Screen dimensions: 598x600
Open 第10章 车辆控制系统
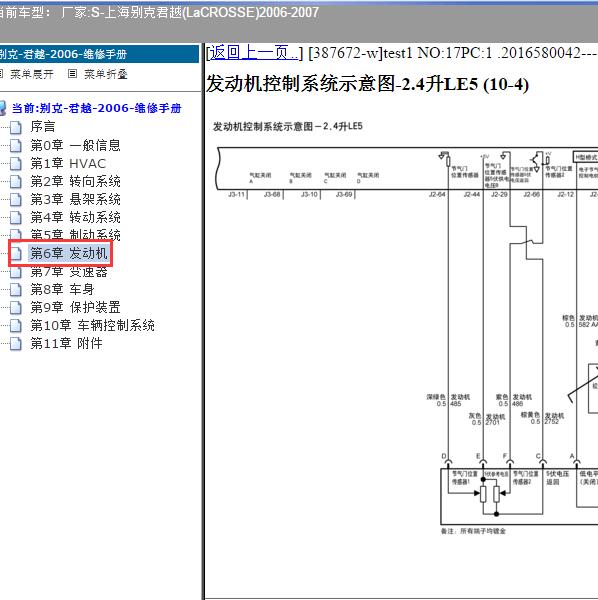tap(93, 325)
